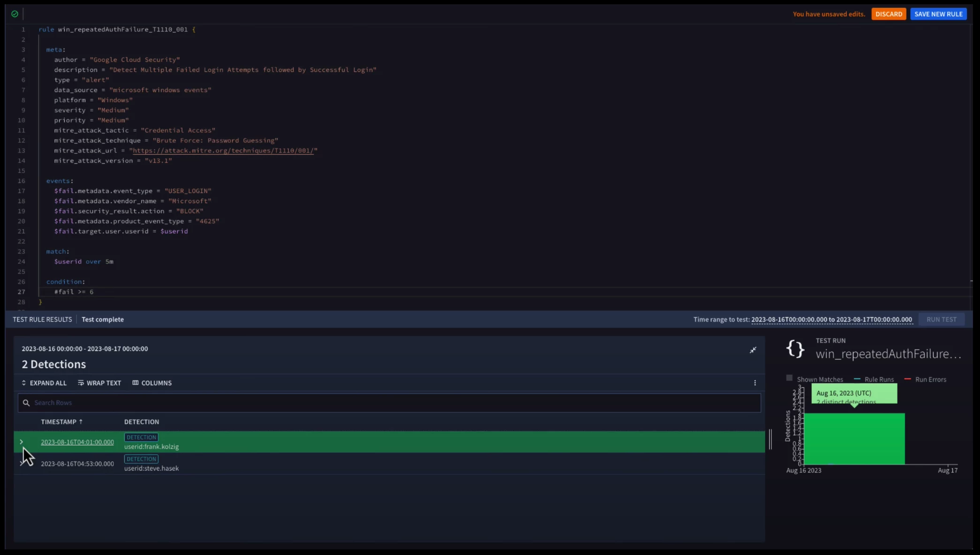
Task: Click the green rule validation checkmark icon
Action: (15, 14)
